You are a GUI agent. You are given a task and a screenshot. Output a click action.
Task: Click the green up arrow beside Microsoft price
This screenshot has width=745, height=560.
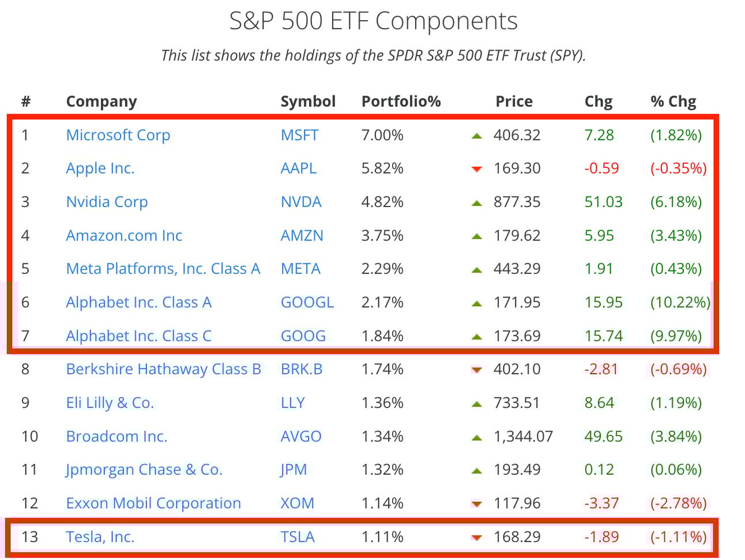click(476, 136)
